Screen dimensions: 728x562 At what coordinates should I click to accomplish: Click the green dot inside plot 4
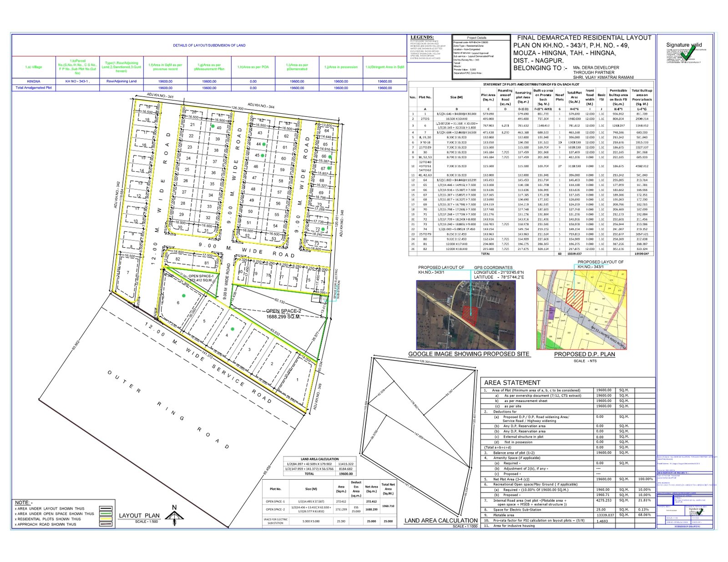tap(233, 329)
